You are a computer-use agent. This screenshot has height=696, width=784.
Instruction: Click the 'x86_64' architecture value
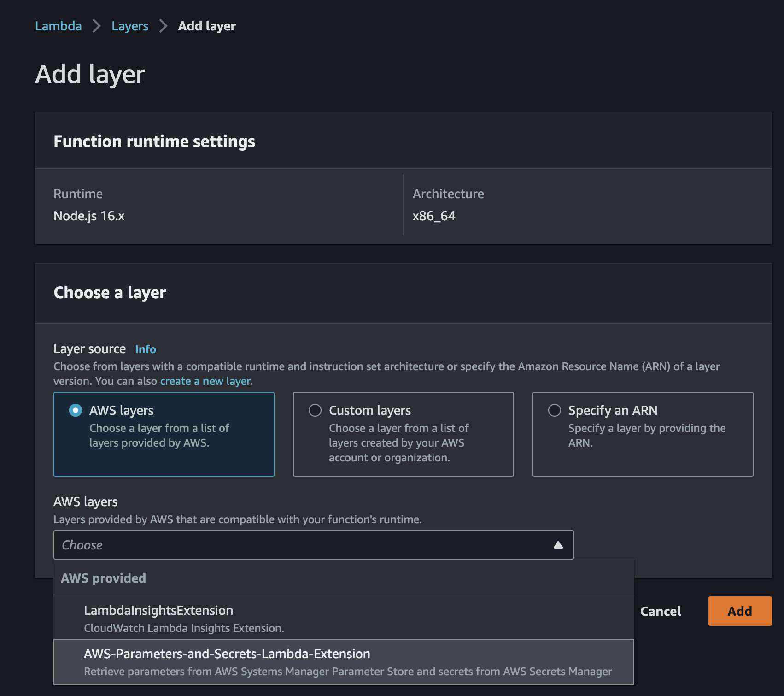[434, 216]
